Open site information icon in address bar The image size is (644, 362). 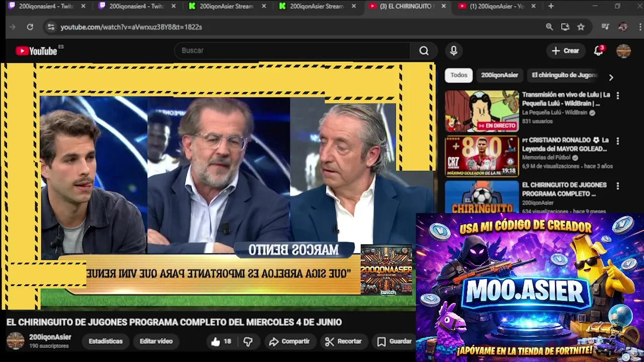(x=50, y=27)
